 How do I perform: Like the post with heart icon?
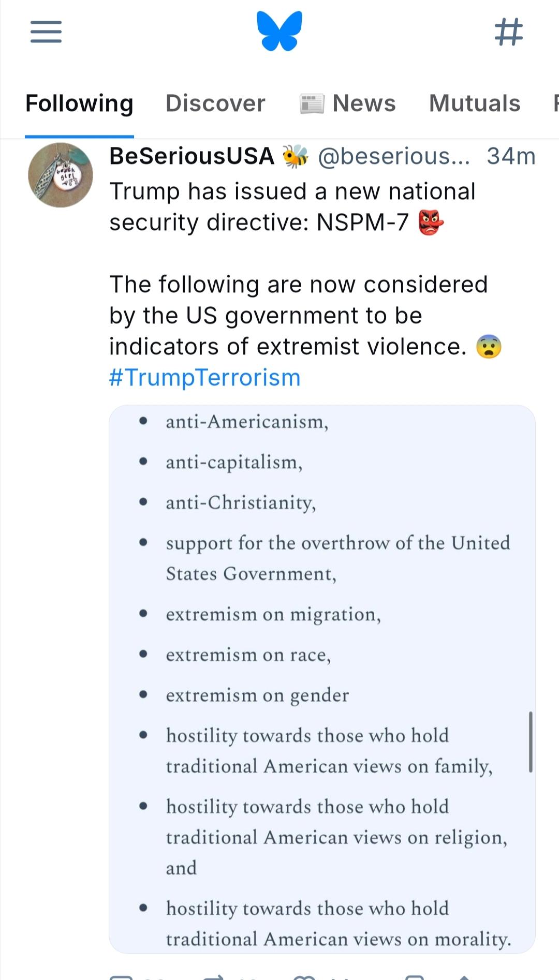point(304,977)
